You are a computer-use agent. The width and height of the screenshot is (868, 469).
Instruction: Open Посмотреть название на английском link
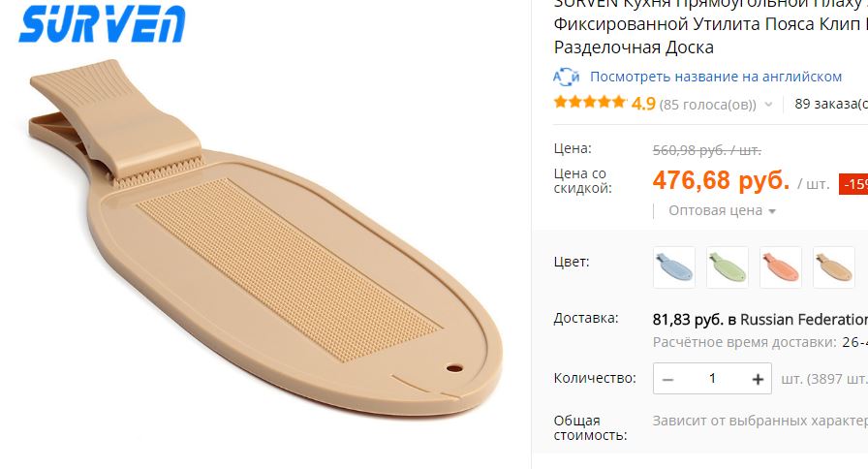point(716,77)
